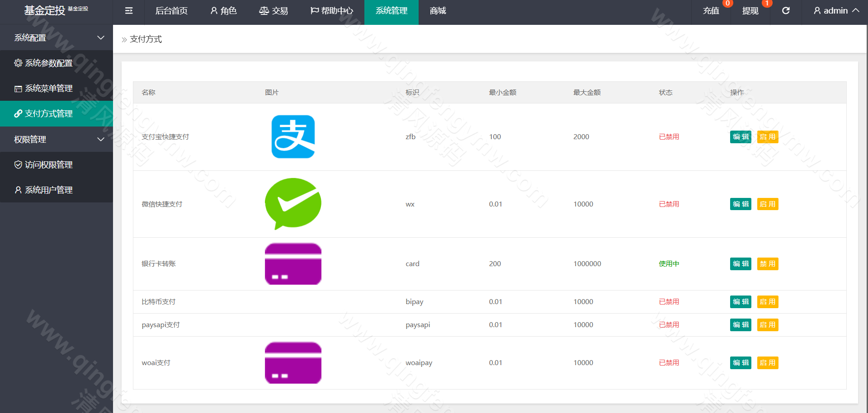This screenshot has height=413, width=868.
Task: Collapse the 系统配置 menu group
Action: (57, 38)
